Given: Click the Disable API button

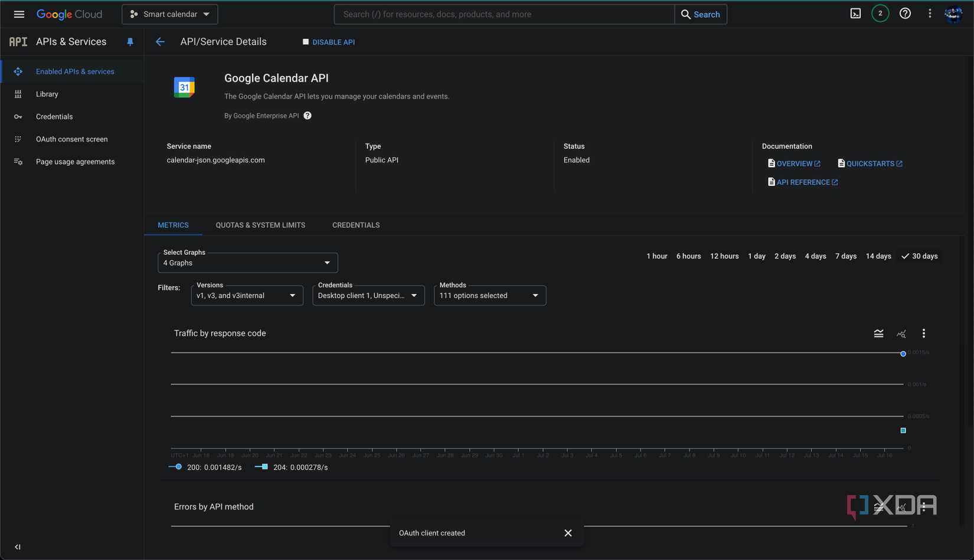Looking at the screenshot, I should pyautogui.click(x=329, y=42).
